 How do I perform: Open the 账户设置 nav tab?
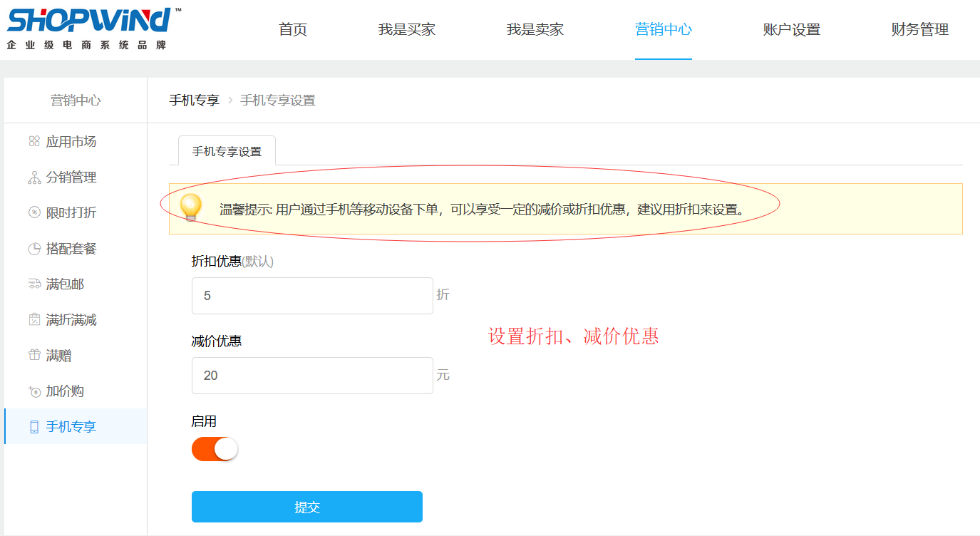(792, 29)
